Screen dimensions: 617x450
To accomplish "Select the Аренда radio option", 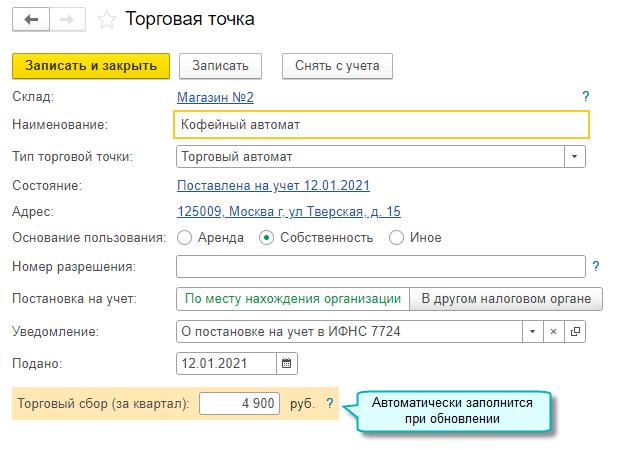I will pos(184,238).
